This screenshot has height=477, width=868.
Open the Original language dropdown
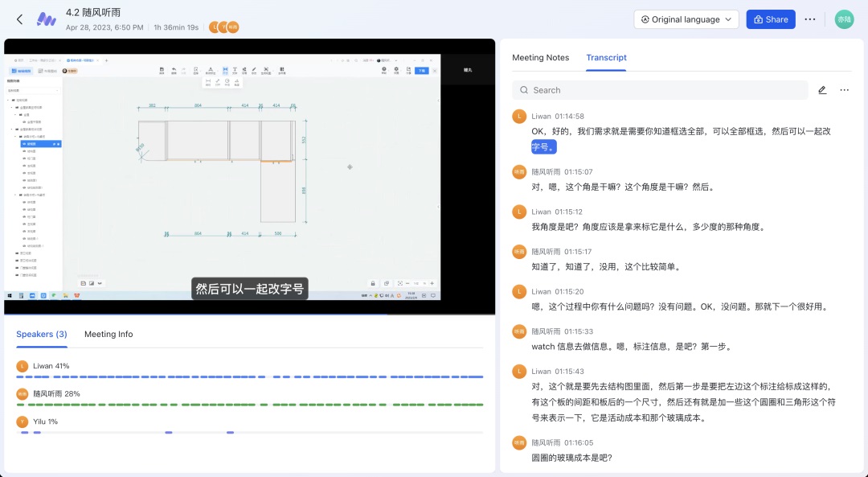point(686,19)
